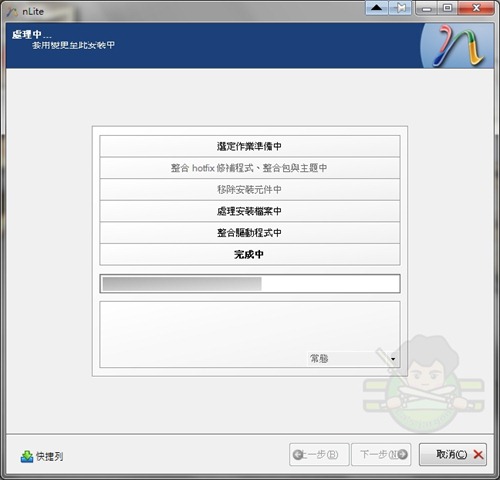Open the 快捷列 tray icon
This screenshot has height=480, width=500.
coord(27,456)
